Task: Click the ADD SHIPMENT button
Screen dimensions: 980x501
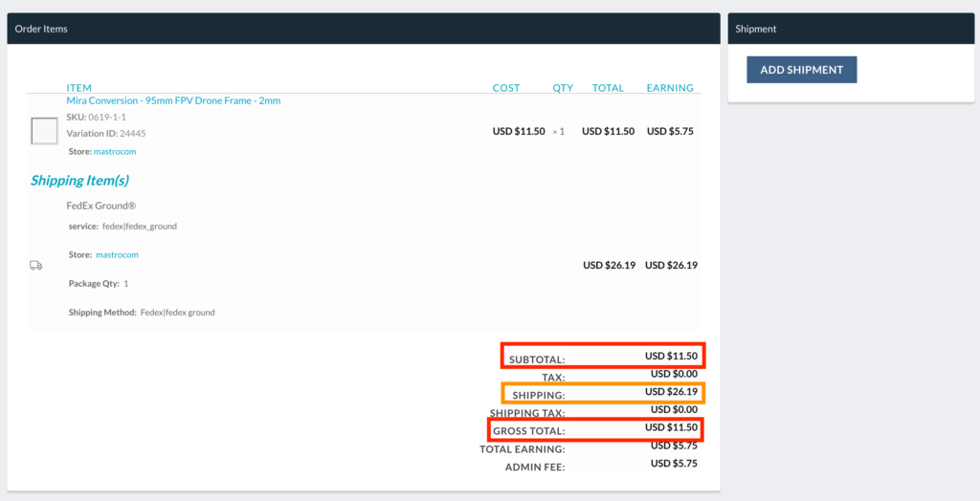Action: coord(801,70)
